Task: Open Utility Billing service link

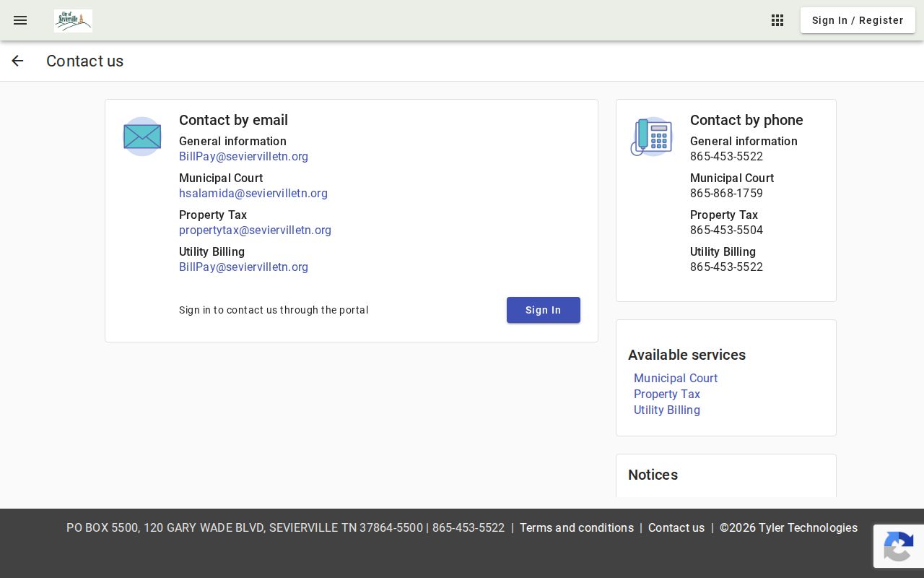Action: [x=667, y=410]
